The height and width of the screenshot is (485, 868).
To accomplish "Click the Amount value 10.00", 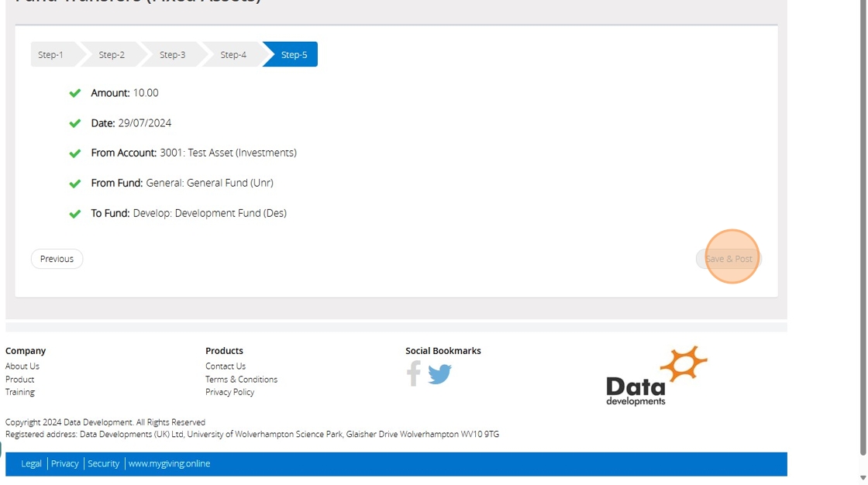I will [146, 93].
